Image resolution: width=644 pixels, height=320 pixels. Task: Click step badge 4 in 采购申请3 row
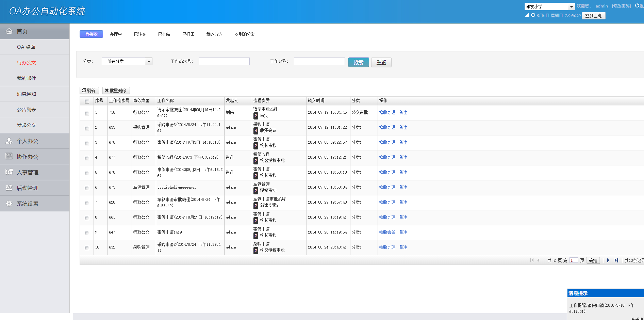[x=256, y=131]
